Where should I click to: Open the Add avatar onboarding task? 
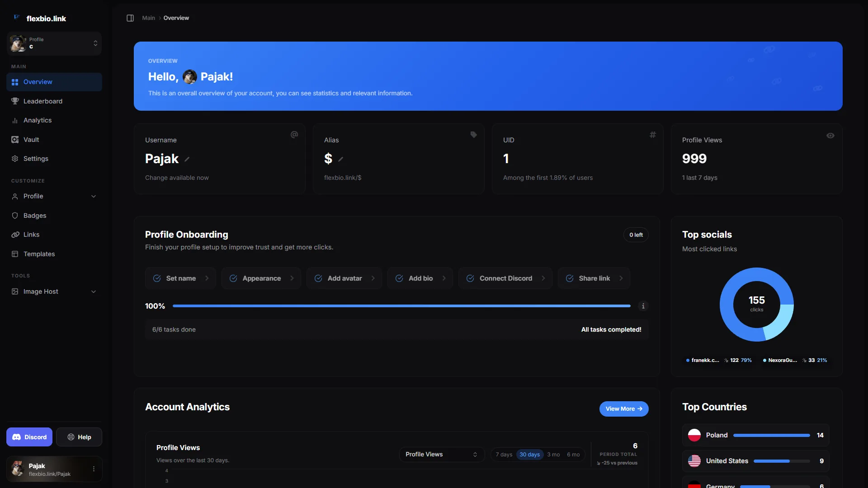344,278
